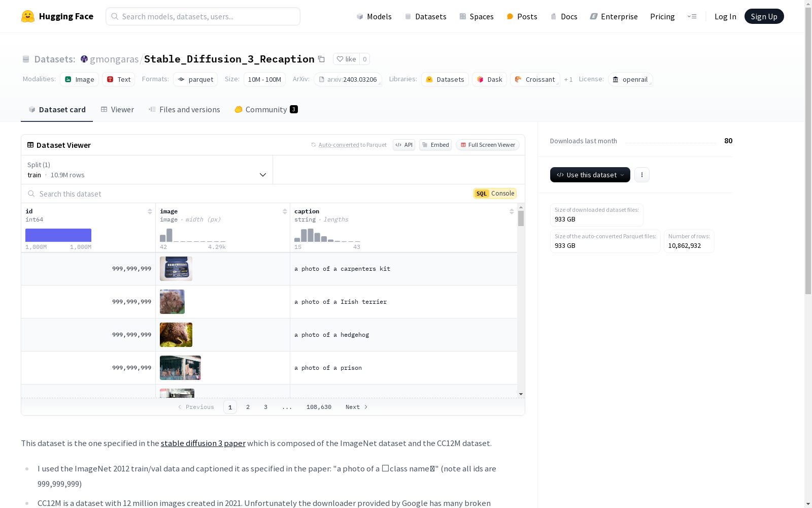
Task: Click Log In
Action: tap(725, 16)
